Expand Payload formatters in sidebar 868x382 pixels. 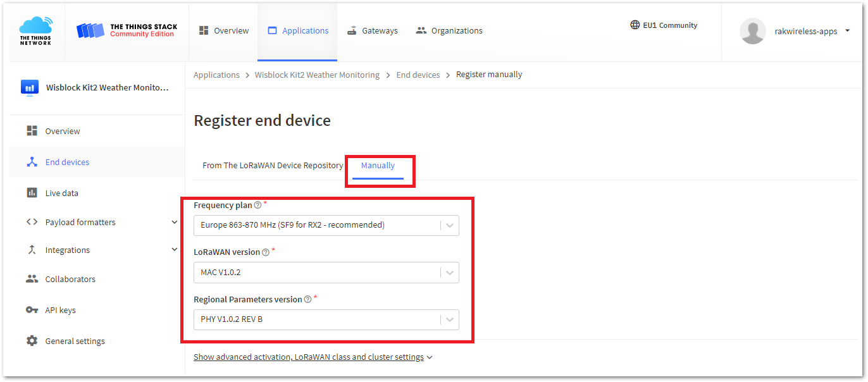click(174, 222)
